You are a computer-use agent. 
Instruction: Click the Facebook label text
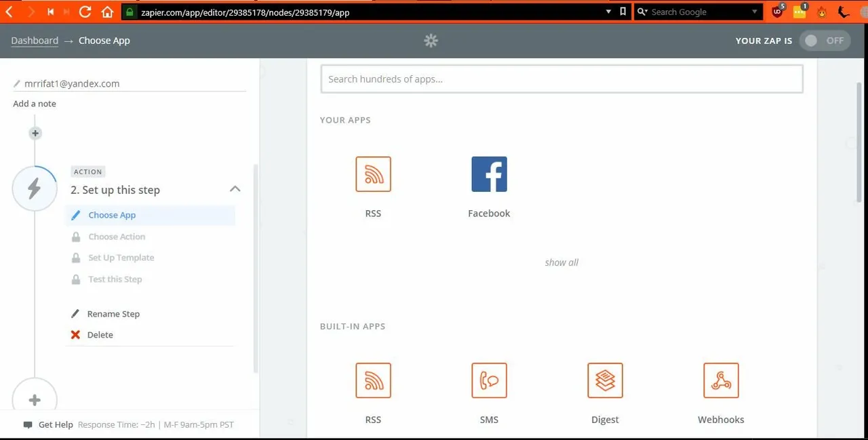click(489, 213)
